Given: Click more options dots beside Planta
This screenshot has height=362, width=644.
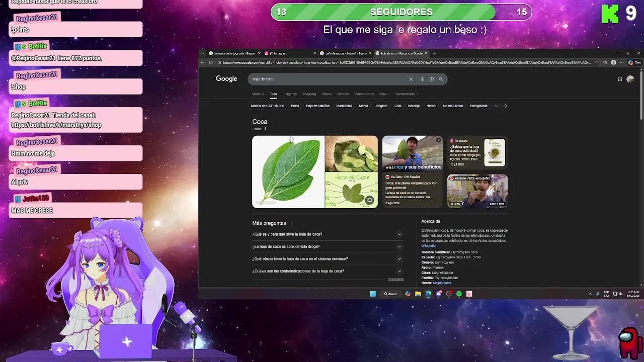Looking at the screenshot, I should [x=265, y=129].
